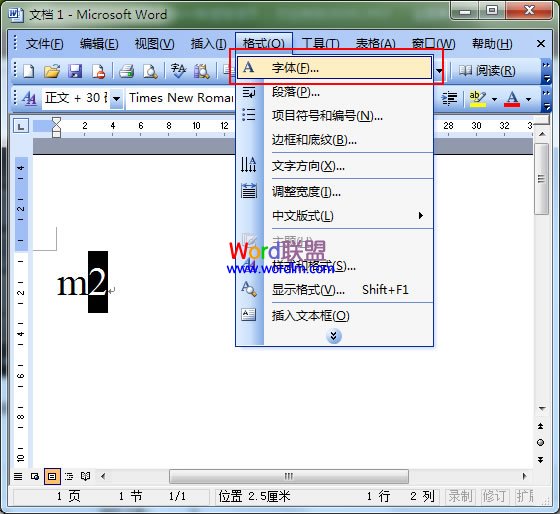560x514 pixels.
Task: Click the ruler tab selector button
Action: [21, 126]
